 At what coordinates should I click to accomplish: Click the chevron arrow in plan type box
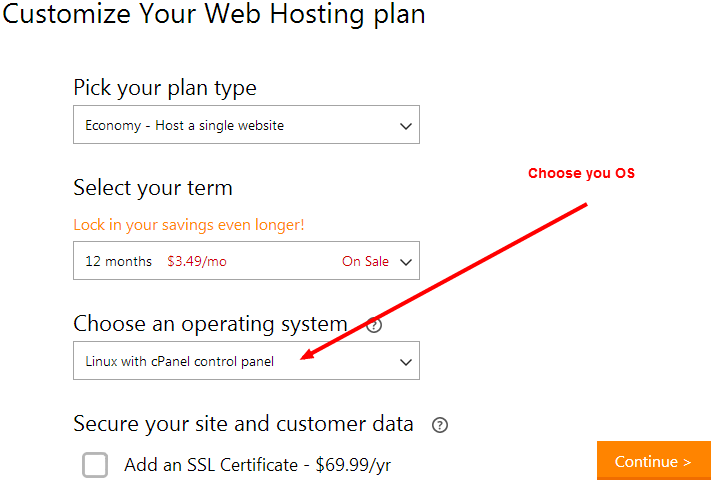(x=406, y=127)
